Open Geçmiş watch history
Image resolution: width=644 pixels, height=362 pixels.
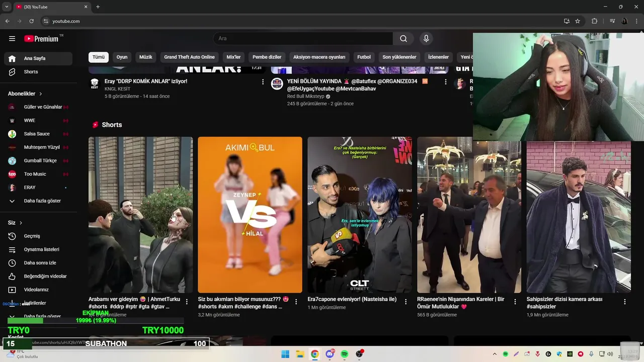point(38,236)
